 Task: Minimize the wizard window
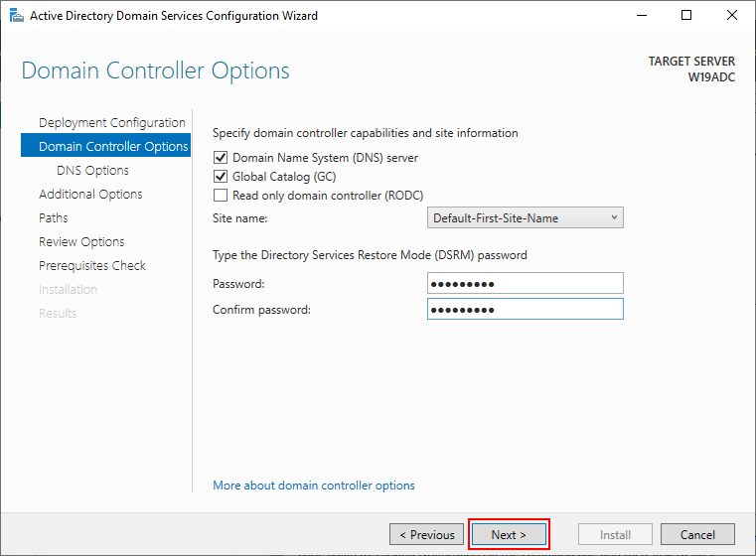pyautogui.click(x=641, y=16)
